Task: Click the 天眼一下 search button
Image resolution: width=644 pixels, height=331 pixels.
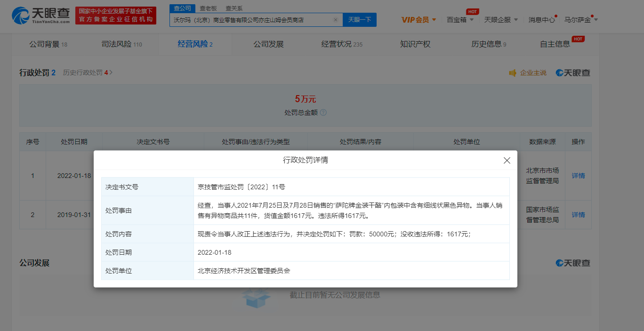Action: (360, 20)
